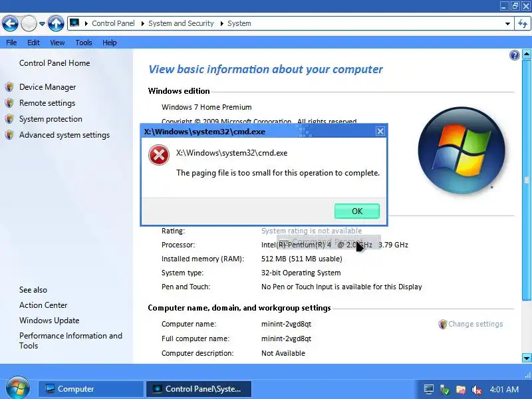Go to Control Panel Home
The height and width of the screenshot is (399, 532).
click(55, 63)
